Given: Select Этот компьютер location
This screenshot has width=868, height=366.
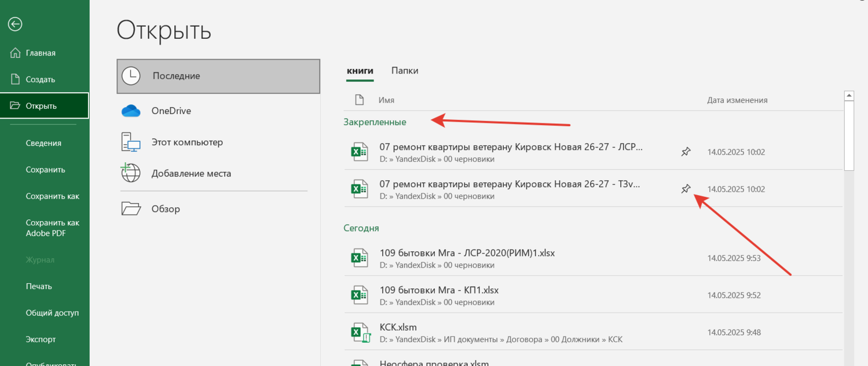Looking at the screenshot, I should pos(186,142).
